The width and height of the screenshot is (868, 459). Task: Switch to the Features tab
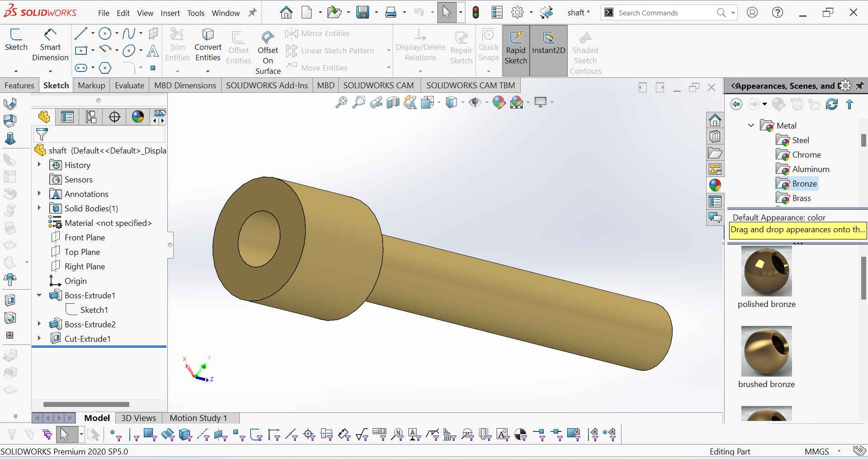coord(19,86)
